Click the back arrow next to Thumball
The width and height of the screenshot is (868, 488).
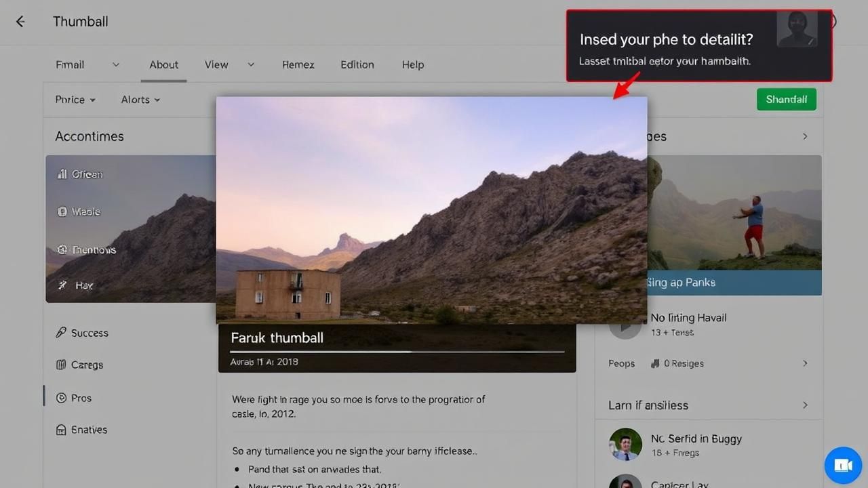pyautogui.click(x=20, y=22)
